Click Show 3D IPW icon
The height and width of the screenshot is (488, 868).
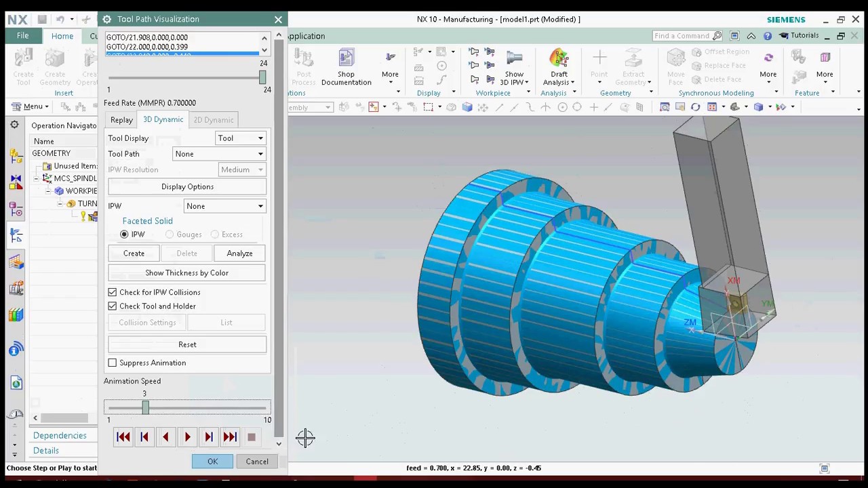514,58
